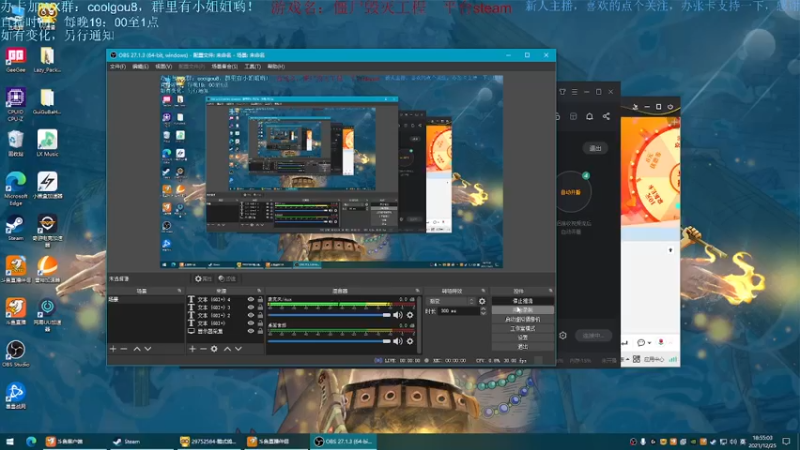This screenshot has width=800, height=450.
Task: Open GeeGee desktop icon
Action: click(15, 60)
